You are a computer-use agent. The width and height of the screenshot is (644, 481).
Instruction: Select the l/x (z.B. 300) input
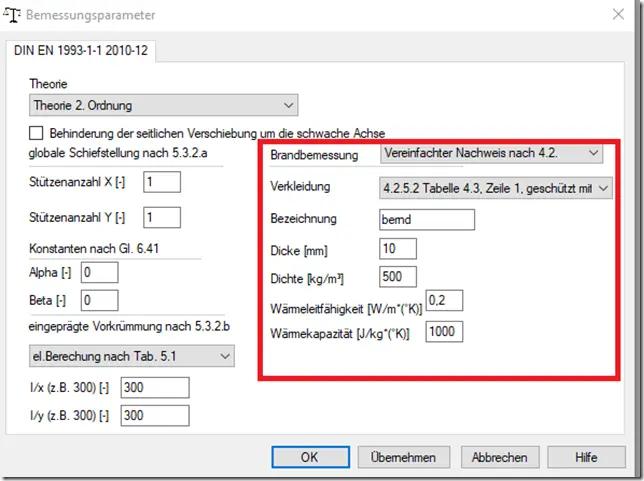click(x=155, y=387)
